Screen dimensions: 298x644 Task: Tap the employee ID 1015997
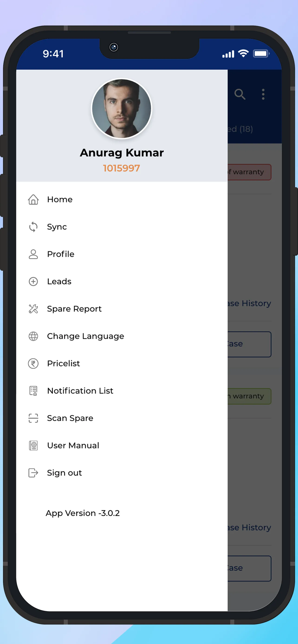[x=121, y=168]
